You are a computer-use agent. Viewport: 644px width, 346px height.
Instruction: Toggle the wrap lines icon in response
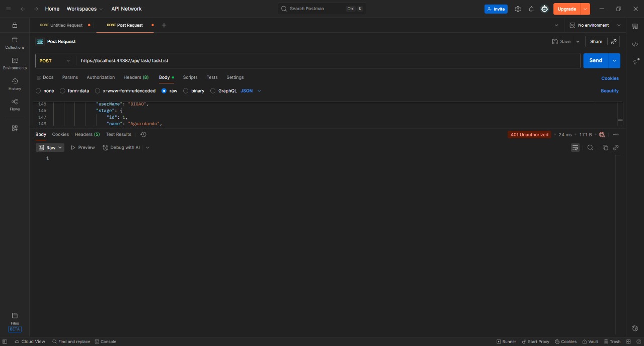[x=575, y=147]
